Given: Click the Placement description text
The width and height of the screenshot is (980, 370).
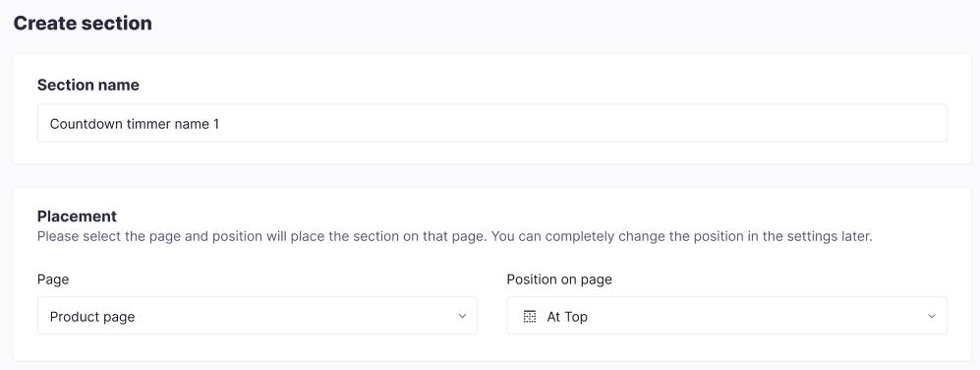Looking at the screenshot, I should 454,237.
